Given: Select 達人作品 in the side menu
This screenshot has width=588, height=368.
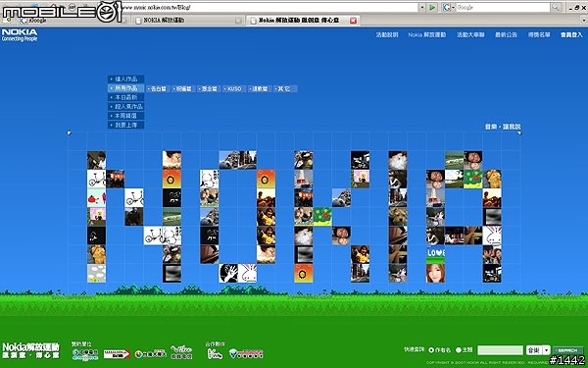Looking at the screenshot, I should [126, 79].
